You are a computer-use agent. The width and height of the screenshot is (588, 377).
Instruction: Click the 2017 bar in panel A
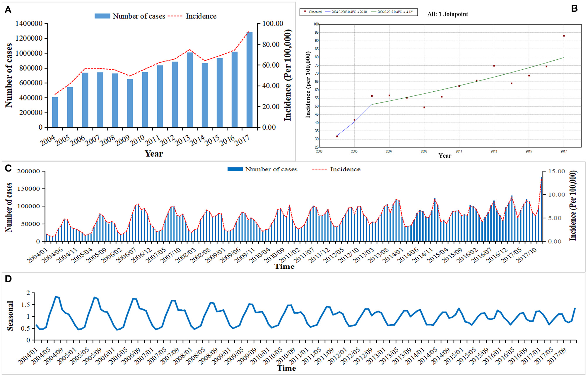249,80
